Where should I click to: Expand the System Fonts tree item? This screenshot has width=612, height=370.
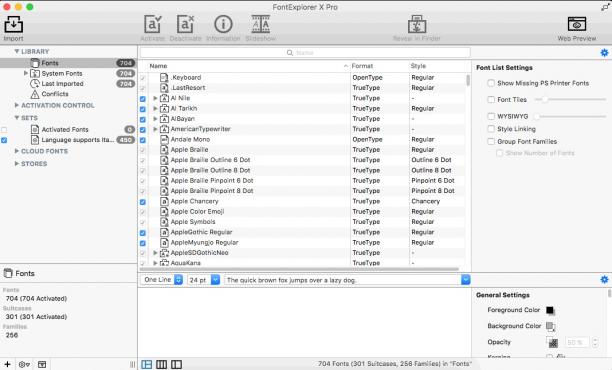pos(26,73)
